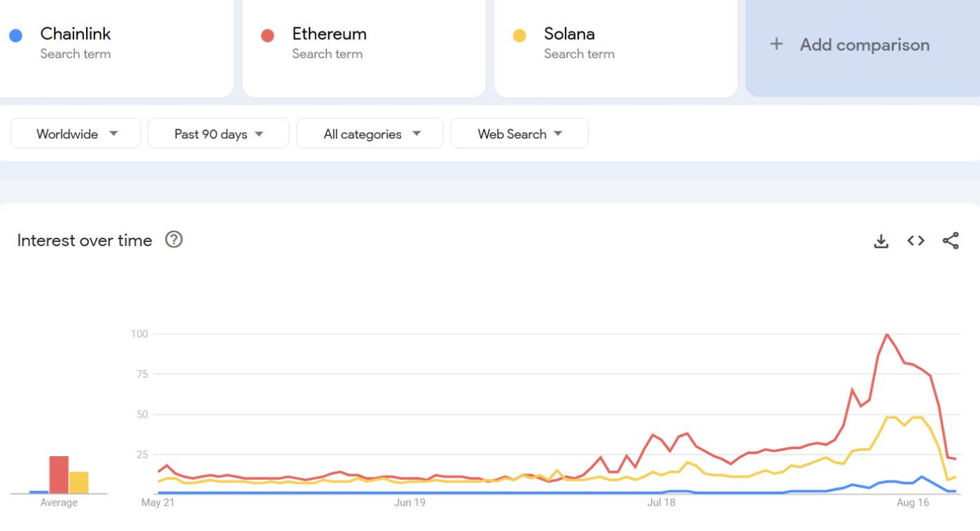Select the Chainlink search term card
The width and height of the screenshot is (980, 531).
pyautogui.click(x=117, y=48)
